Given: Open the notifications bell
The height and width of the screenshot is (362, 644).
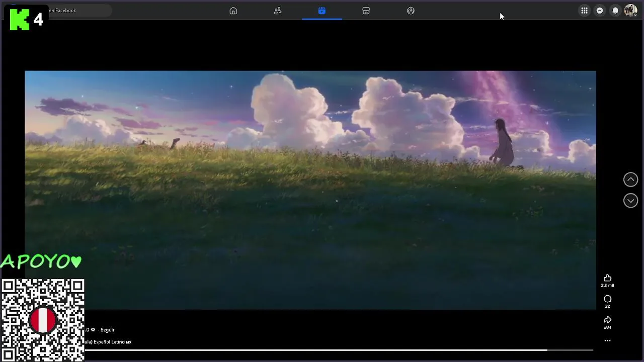Looking at the screenshot, I should [x=615, y=11].
